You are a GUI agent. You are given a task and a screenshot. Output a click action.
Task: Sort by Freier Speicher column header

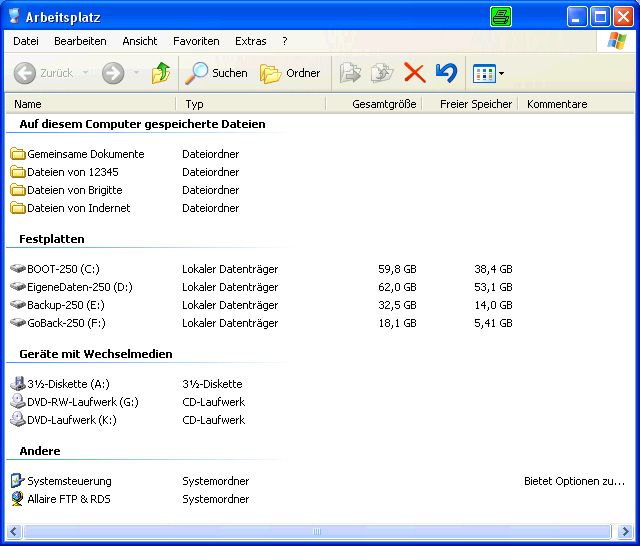[475, 104]
